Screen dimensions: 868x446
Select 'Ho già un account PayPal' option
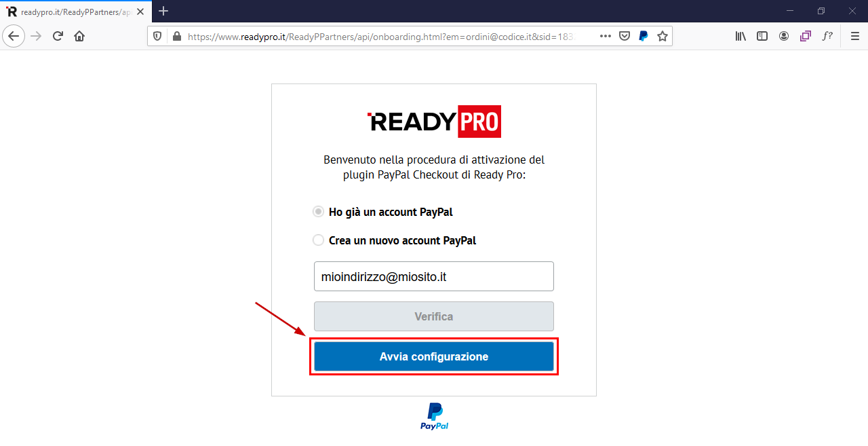point(318,212)
